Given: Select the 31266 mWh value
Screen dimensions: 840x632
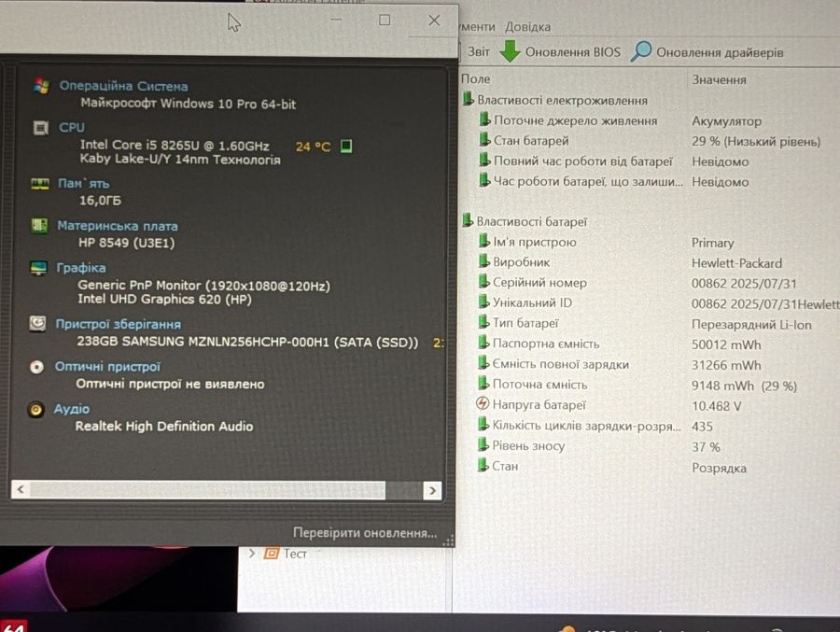Looking at the screenshot, I should pyautogui.click(x=726, y=365).
